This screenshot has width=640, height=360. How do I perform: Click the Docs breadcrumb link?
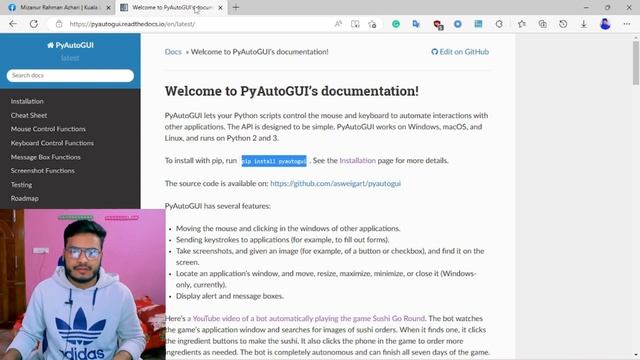pos(173,52)
